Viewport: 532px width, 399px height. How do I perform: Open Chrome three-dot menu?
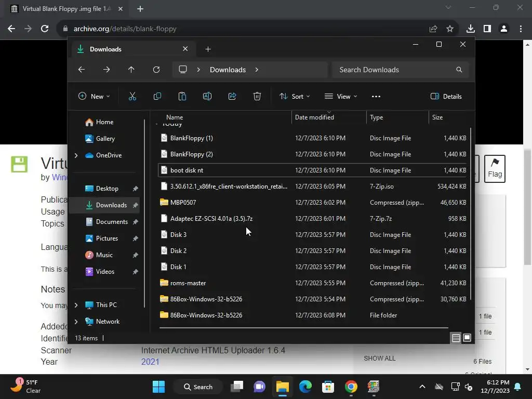tap(521, 29)
